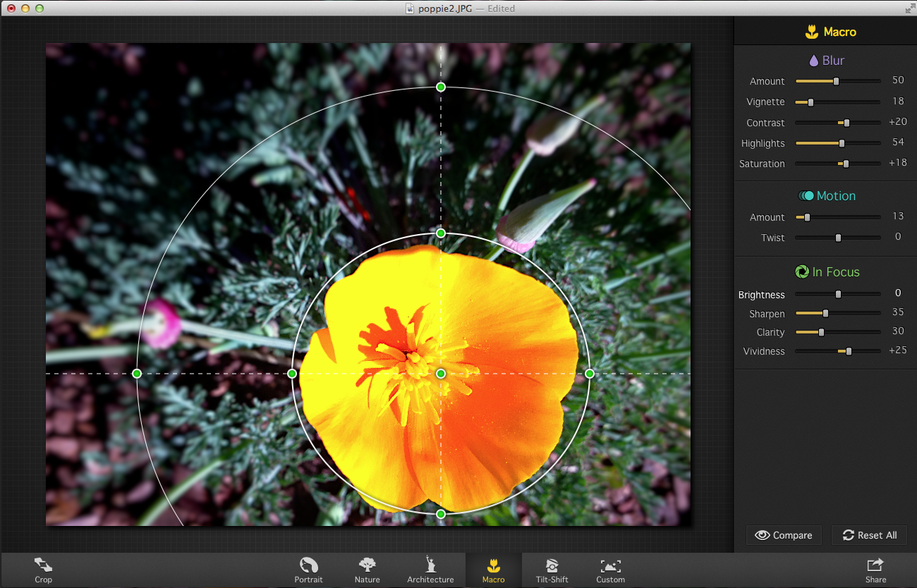The width and height of the screenshot is (917, 588).
Task: Click the Motion Amount slider handle
Action: point(807,217)
